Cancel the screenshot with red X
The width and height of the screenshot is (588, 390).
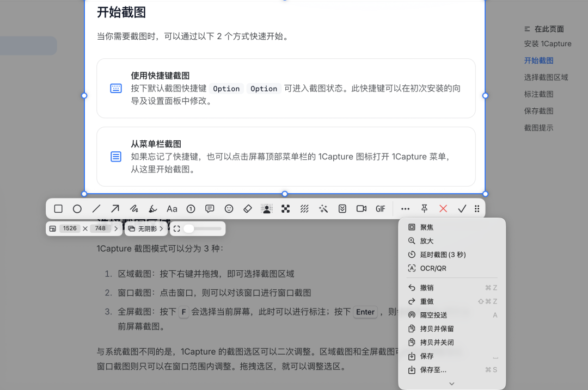coord(443,209)
